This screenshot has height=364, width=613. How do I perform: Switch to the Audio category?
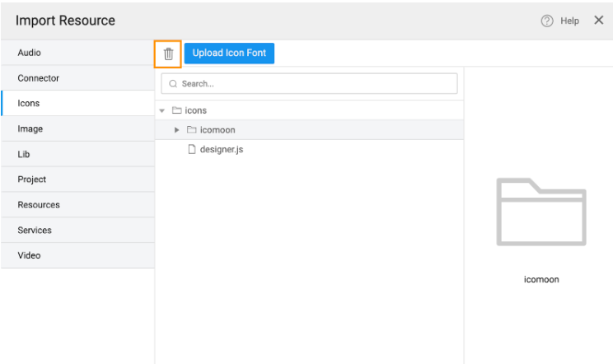pyautogui.click(x=77, y=53)
